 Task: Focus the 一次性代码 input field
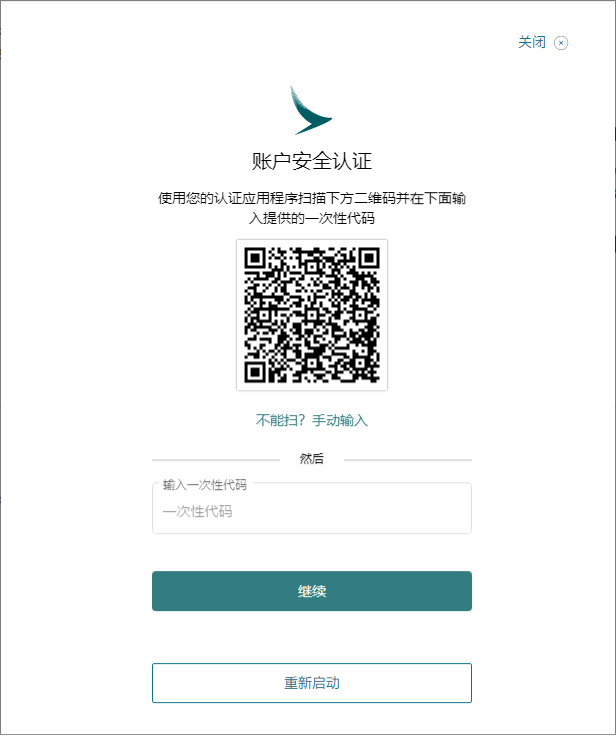[312, 508]
